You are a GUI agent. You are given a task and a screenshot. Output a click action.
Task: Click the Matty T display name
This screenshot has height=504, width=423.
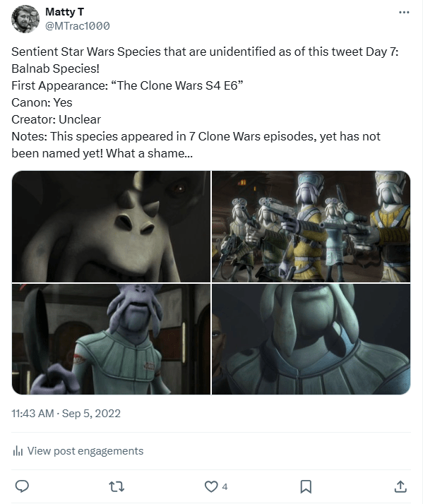[x=65, y=12]
